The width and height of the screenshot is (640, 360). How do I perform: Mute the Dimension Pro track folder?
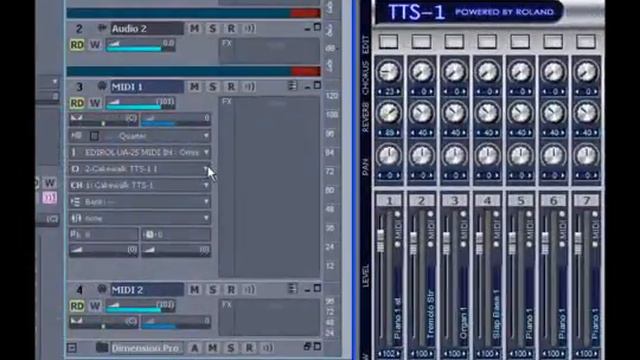(x=212, y=348)
